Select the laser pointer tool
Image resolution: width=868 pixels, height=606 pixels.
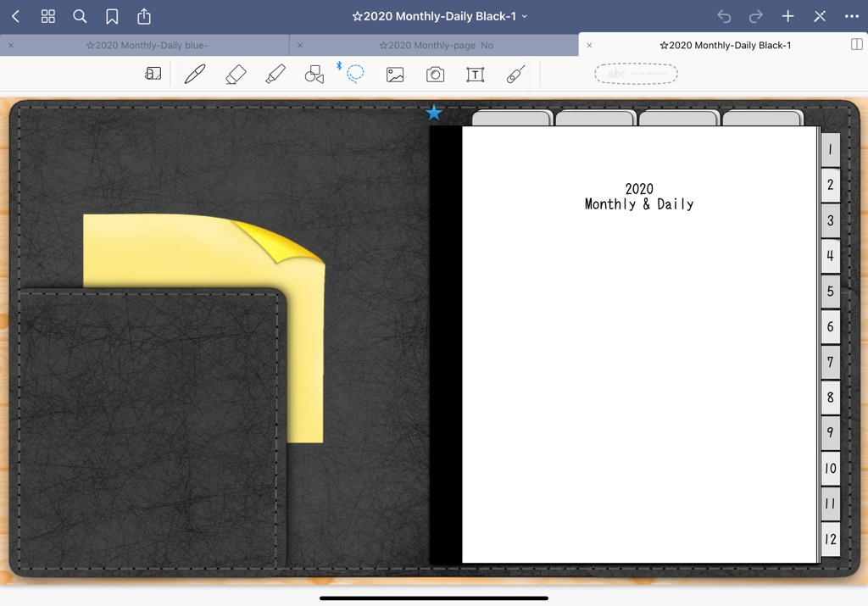(515, 74)
